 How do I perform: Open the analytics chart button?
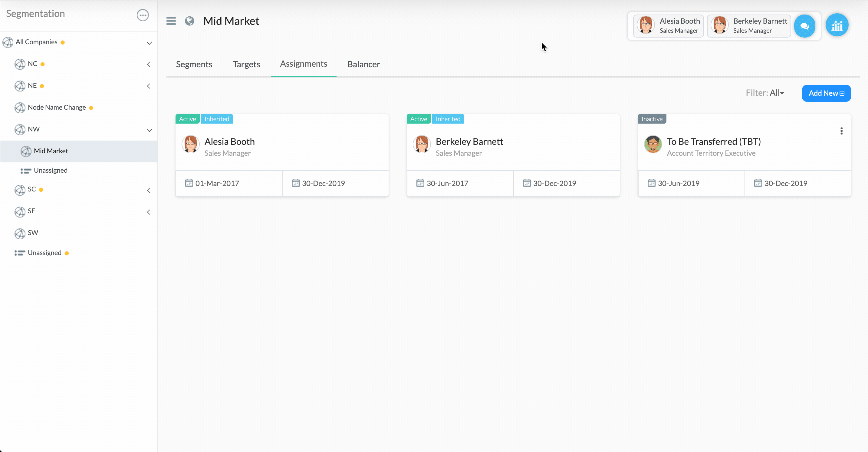click(837, 25)
